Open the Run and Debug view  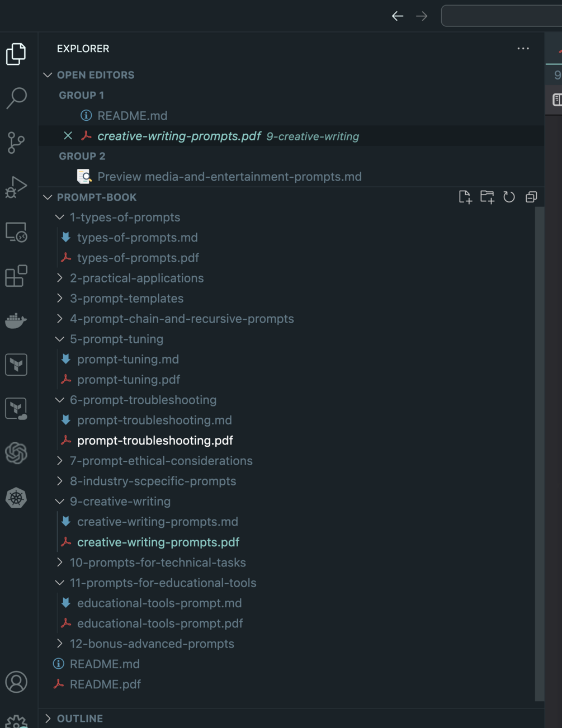(16, 187)
